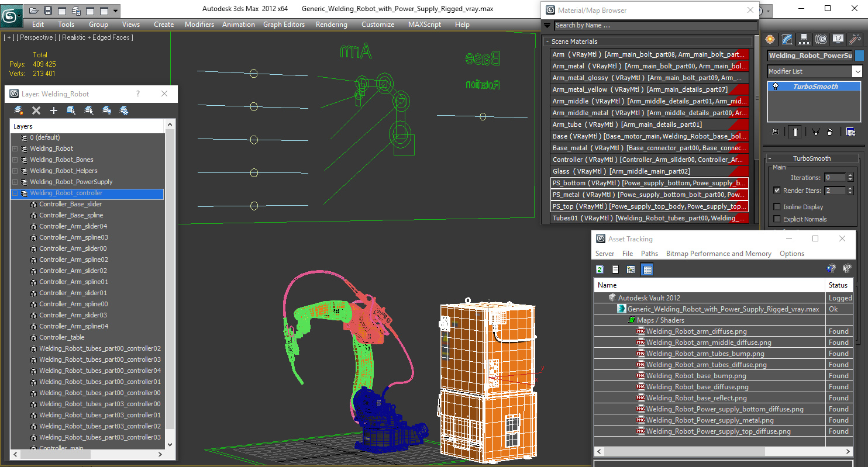Open the Graph Editors menu
868x467 pixels.
[284, 25]
